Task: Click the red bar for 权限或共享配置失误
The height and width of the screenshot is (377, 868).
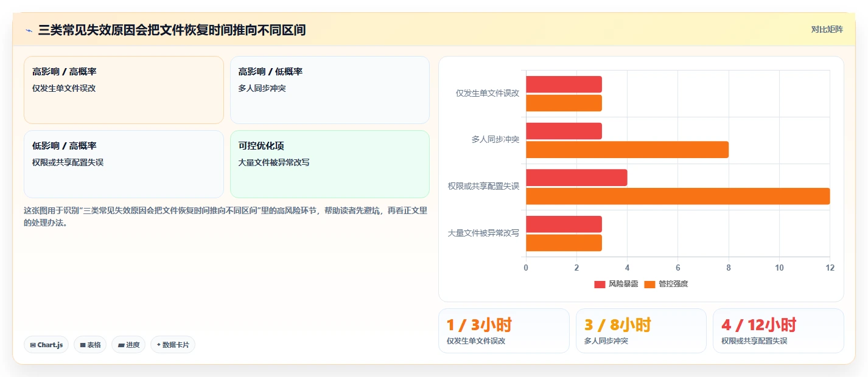Action: coord(576,178)
